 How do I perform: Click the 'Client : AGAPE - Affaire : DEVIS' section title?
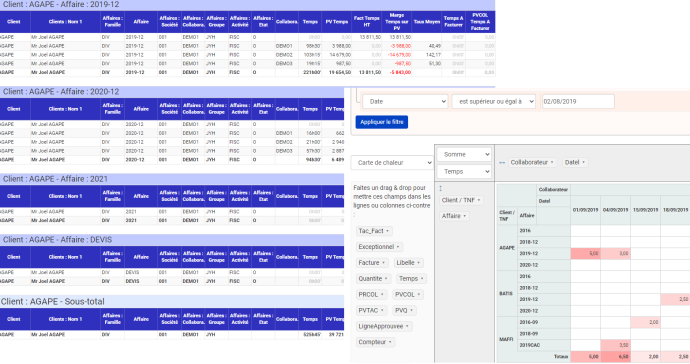(x=57, y=239)
